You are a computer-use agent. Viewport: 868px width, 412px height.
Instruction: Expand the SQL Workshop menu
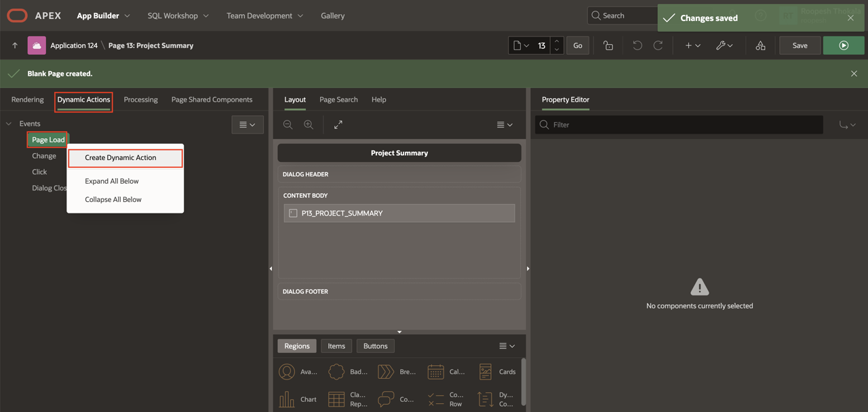point(178,16)
